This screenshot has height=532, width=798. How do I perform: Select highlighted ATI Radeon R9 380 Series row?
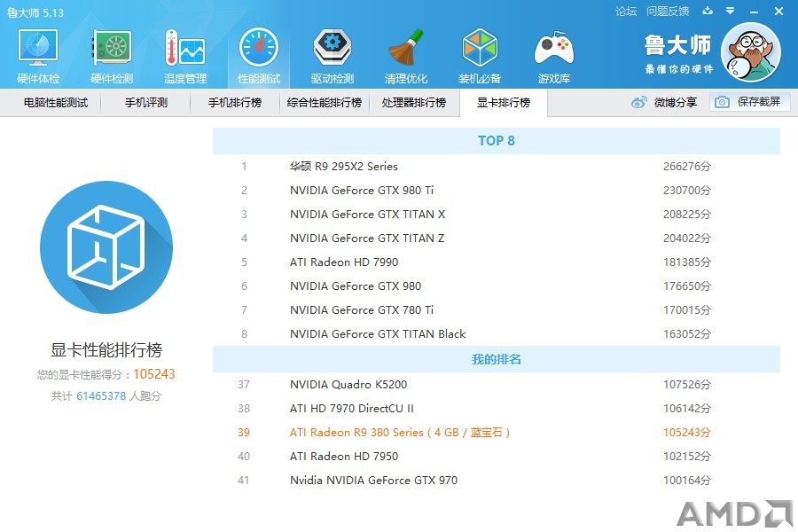click(497, 432)
